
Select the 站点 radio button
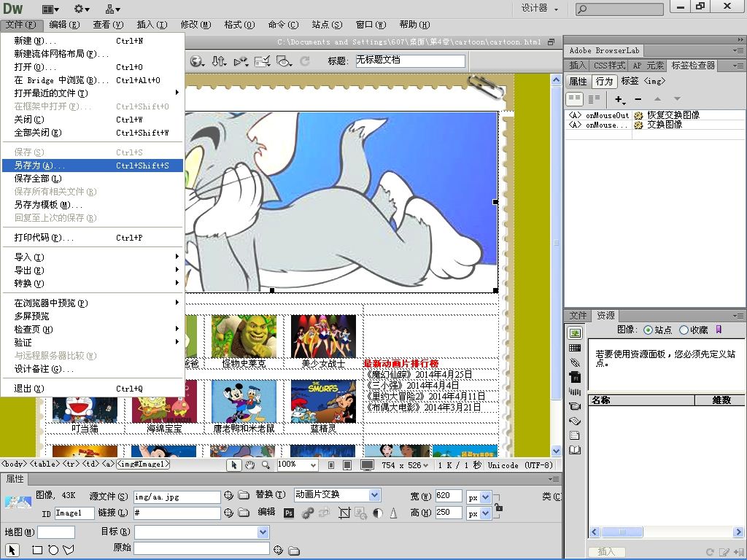coord(648,330)
